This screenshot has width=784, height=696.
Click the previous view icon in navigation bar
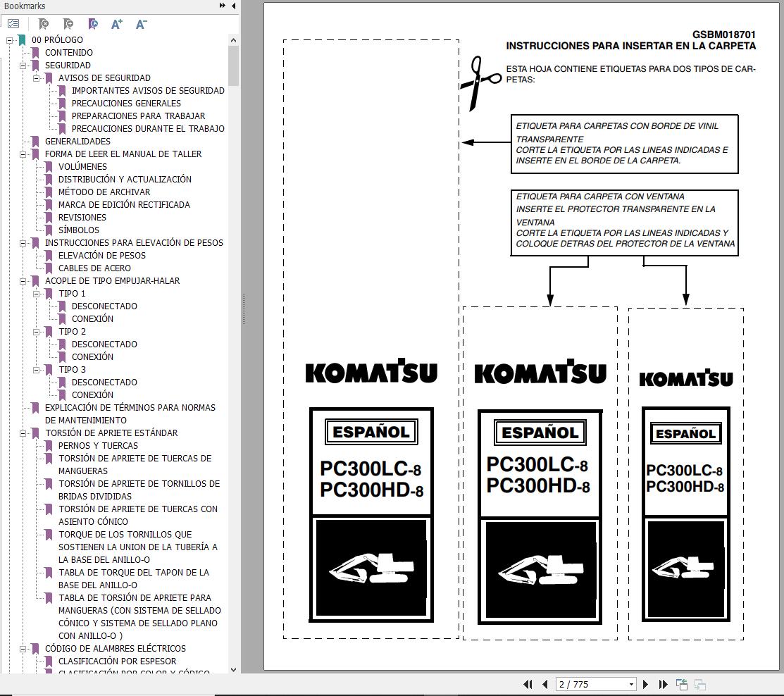tap(681, 684)
